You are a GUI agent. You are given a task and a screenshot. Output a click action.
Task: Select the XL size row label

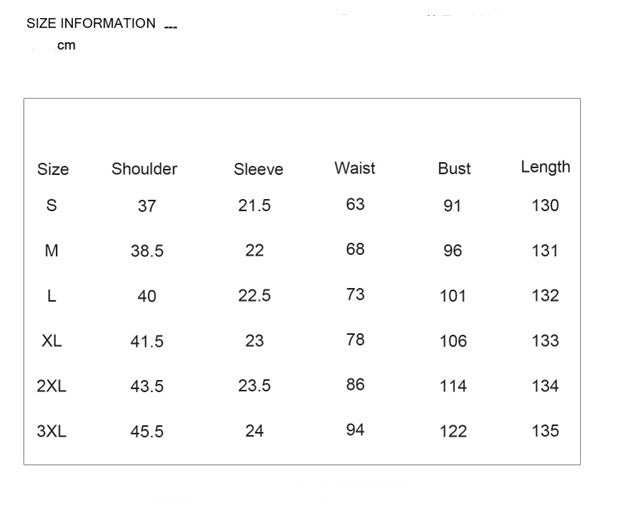(52, 341)
